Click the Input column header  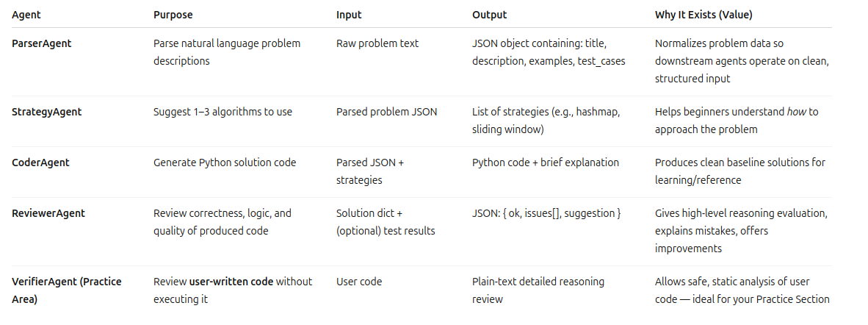[349, 15]
